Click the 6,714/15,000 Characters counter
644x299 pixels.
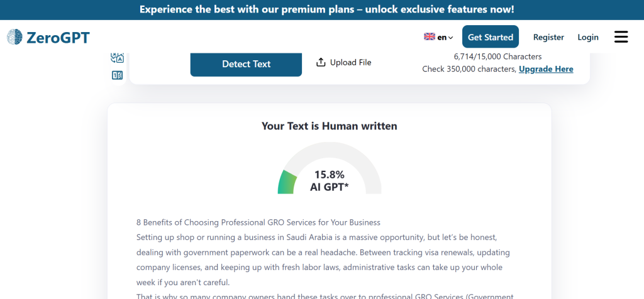pyautogui.click(x=498, y=57)
